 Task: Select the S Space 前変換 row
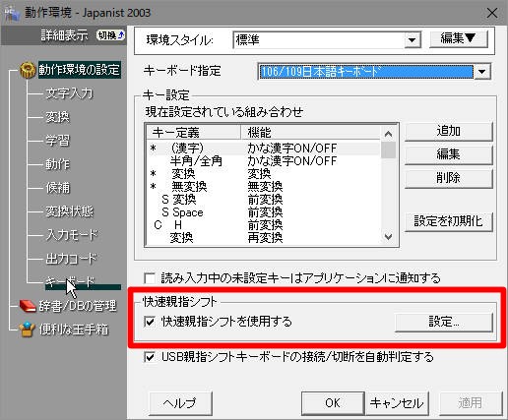pyautogui.click(x=264, y=212)
